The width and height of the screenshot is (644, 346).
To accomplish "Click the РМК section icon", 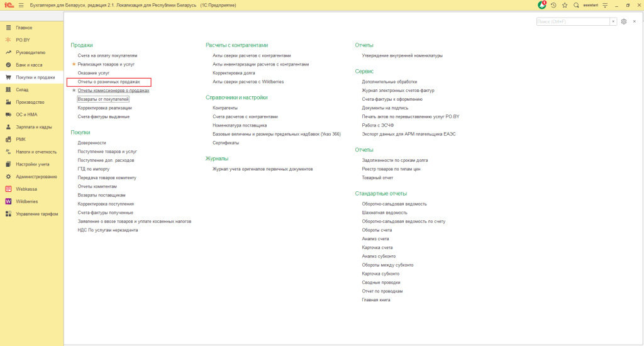I will (x=8, y=139).
